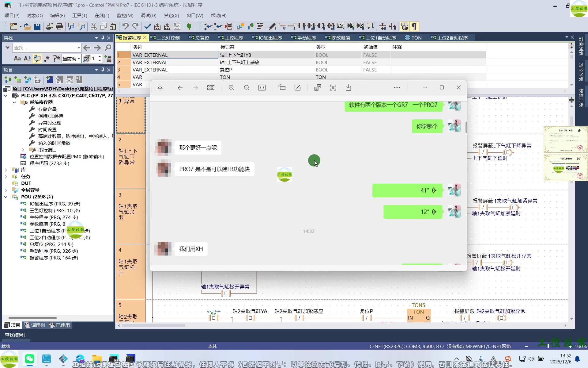Open the 监控(M) menu
The width and height of the screenshot is (588, 368).
point(125,15)
